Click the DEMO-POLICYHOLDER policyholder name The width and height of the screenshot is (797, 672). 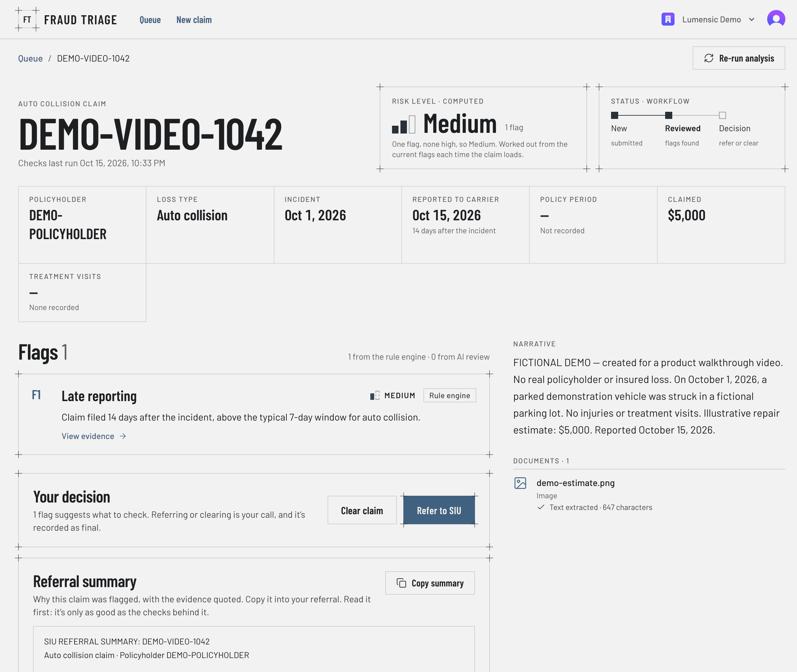click(68, 225)
